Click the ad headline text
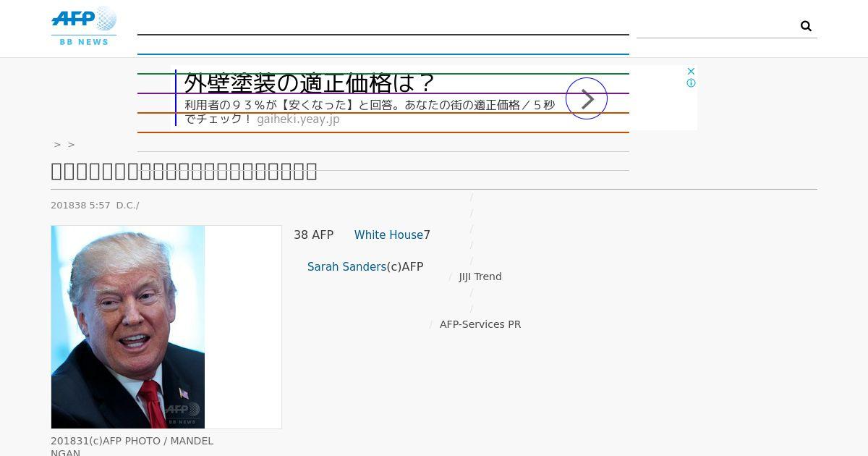Viewport: 868px width, 456px height. [310, 83]
